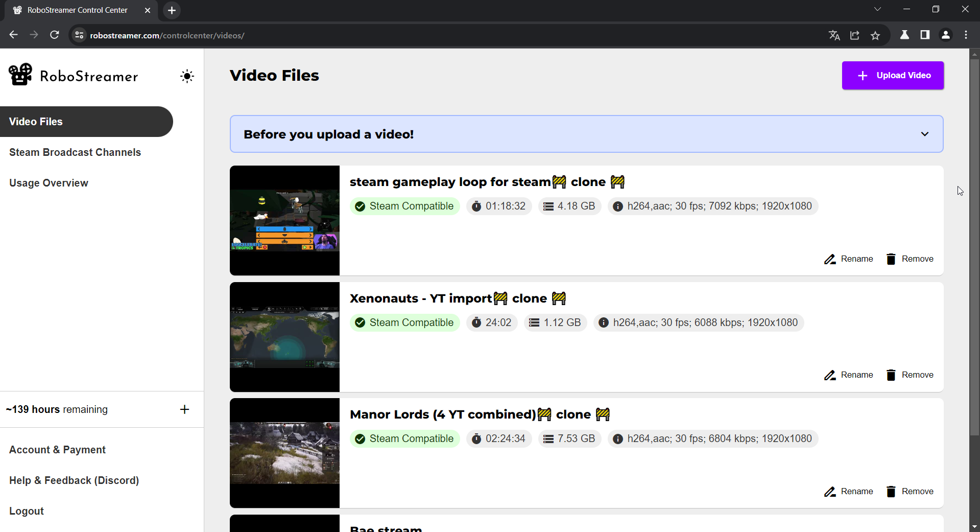Open the Manor Lords video thumbnail
Viewport: 980px width, 532px height.
[284, 453]
